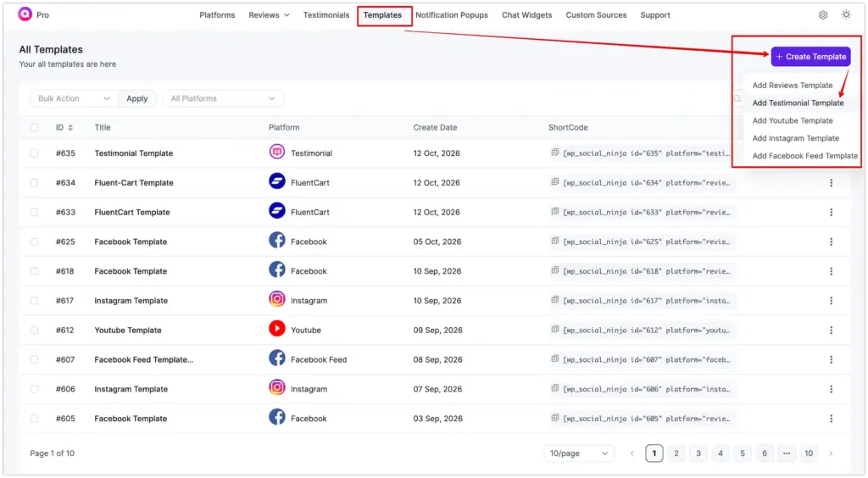The width and height of the screenshot is (868, 478).
Task: Copy shortcode icon for row #634
Action: (554, 181)
